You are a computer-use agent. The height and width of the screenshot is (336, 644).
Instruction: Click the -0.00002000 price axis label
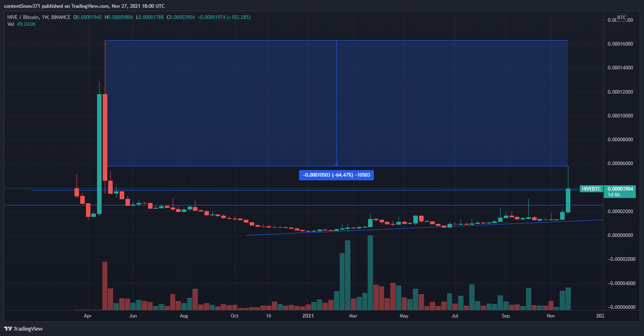point(621,259)
